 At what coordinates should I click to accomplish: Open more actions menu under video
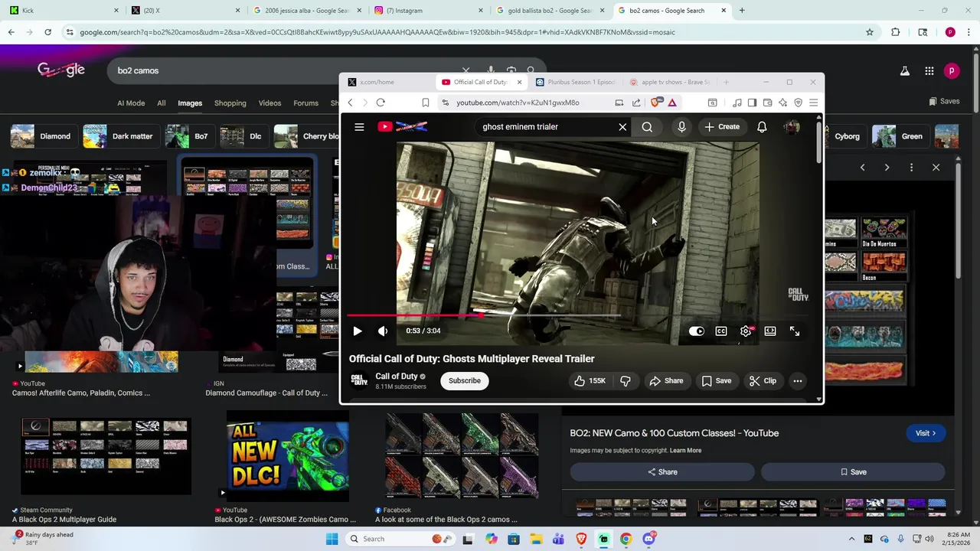[798, 380]
